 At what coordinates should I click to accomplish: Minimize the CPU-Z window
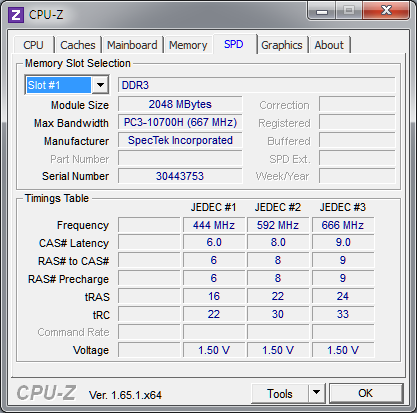point(322,11)
